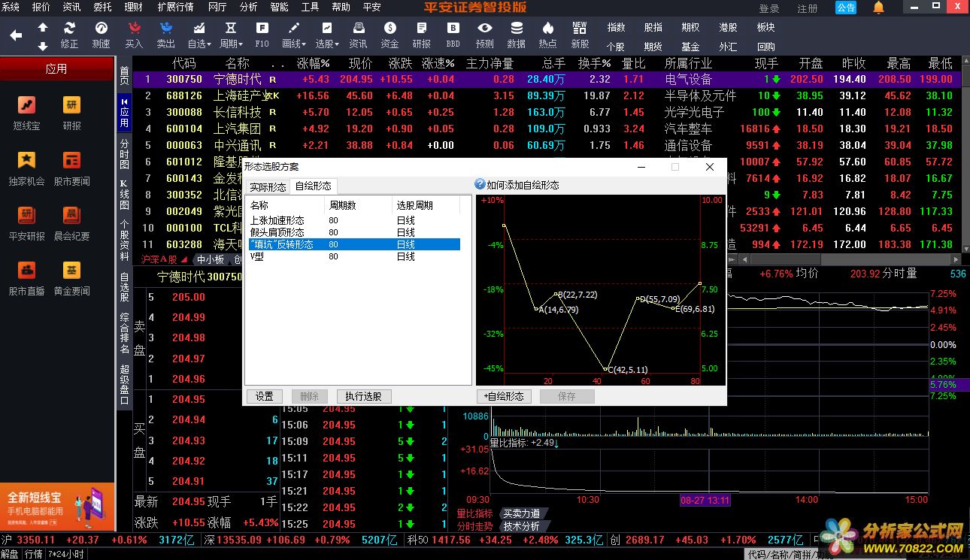Open the 测速 speed test tool
The image size is (970, 560).
102,35
